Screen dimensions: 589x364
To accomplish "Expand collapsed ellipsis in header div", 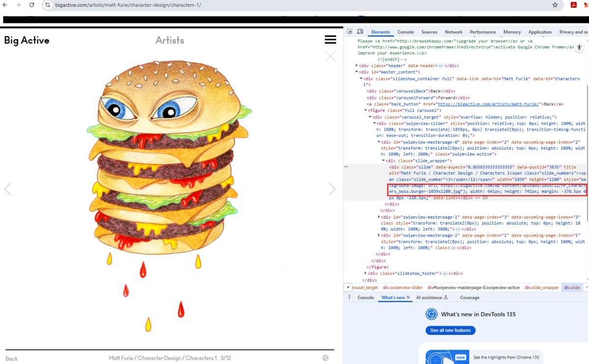I will [441, 66].
